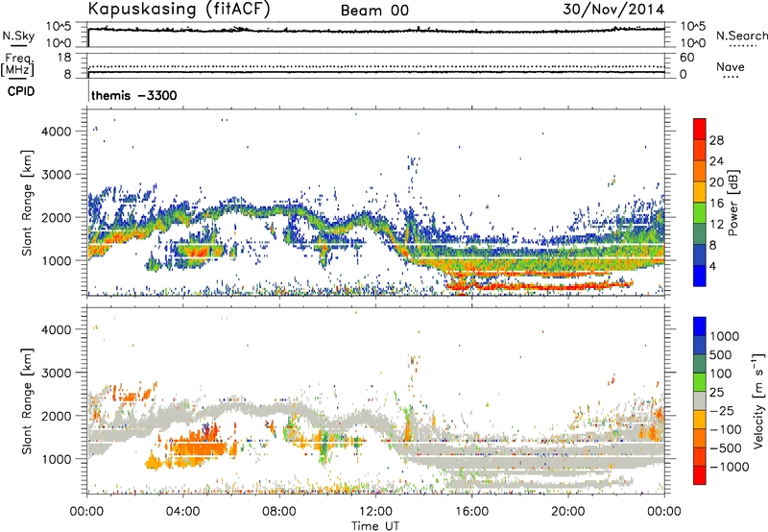768x532 pixels.
Task: Click the 'CPID' label
Action: point(21,91)
